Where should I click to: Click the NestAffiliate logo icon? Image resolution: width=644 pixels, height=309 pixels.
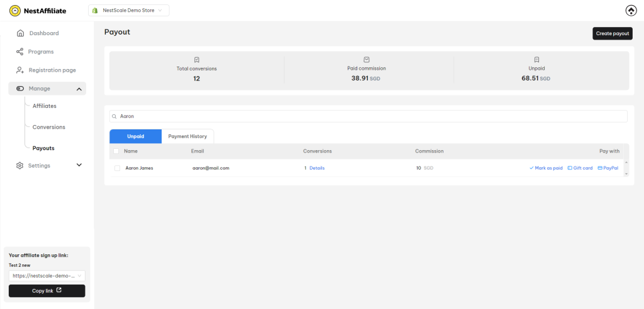(x=15, y=11)
